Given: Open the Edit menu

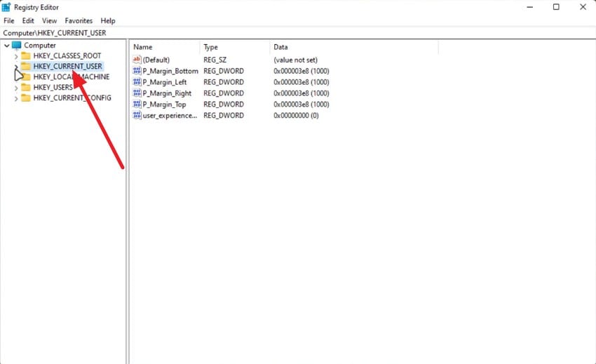Looking at the screenshot, I should tap(28, 20).
